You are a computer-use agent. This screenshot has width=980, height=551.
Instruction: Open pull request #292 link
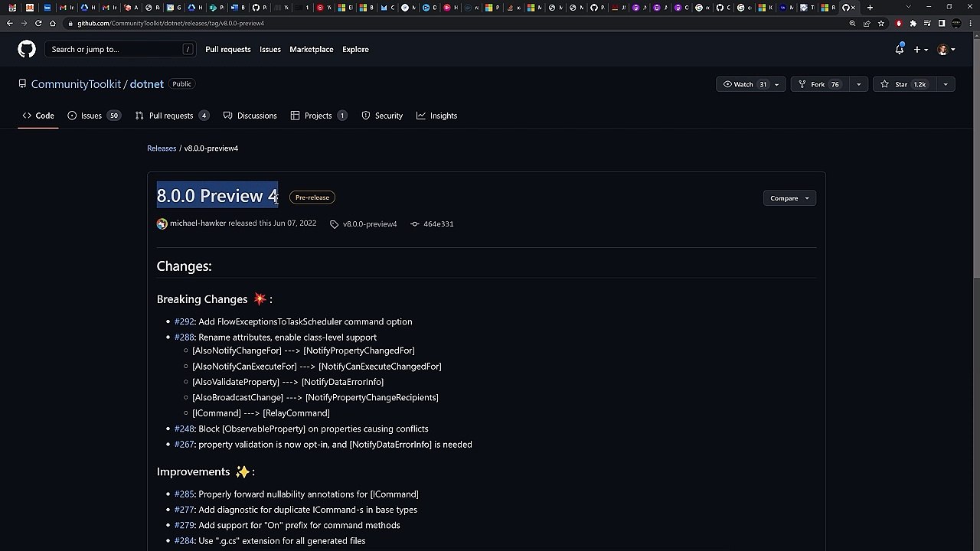[x=184, y=321]
